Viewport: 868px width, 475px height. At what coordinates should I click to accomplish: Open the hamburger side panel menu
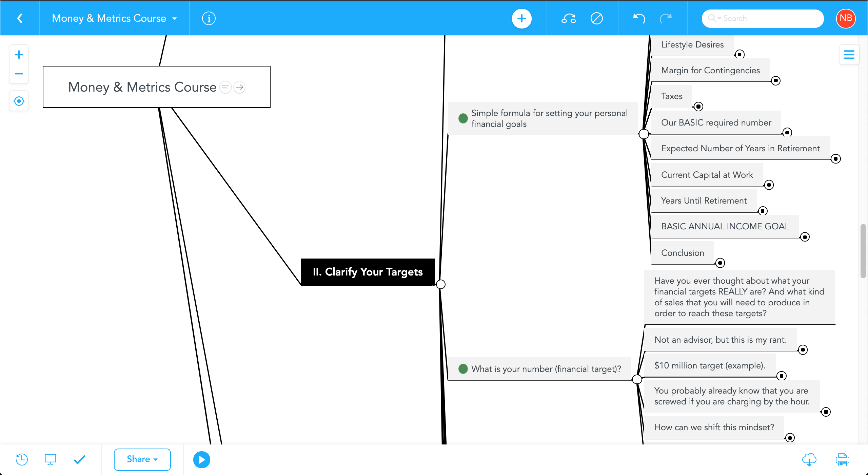point(849,55)
